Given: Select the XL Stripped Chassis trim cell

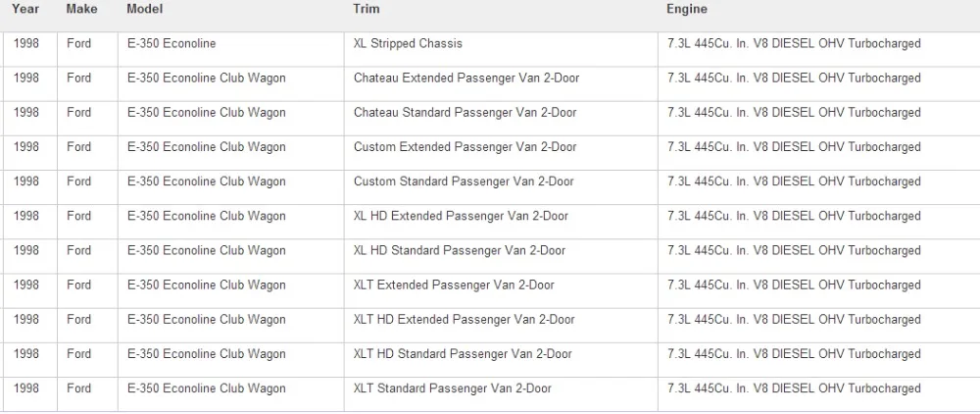Looking at the screenshot, I should click(x=408, y=44).
